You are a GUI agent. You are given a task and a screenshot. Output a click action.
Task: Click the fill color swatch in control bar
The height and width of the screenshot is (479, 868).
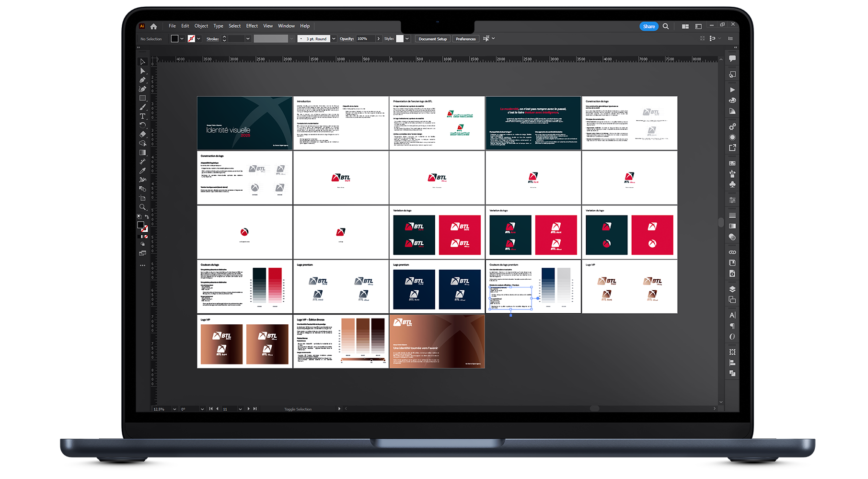pyautogui.click(x=174, y=39)
